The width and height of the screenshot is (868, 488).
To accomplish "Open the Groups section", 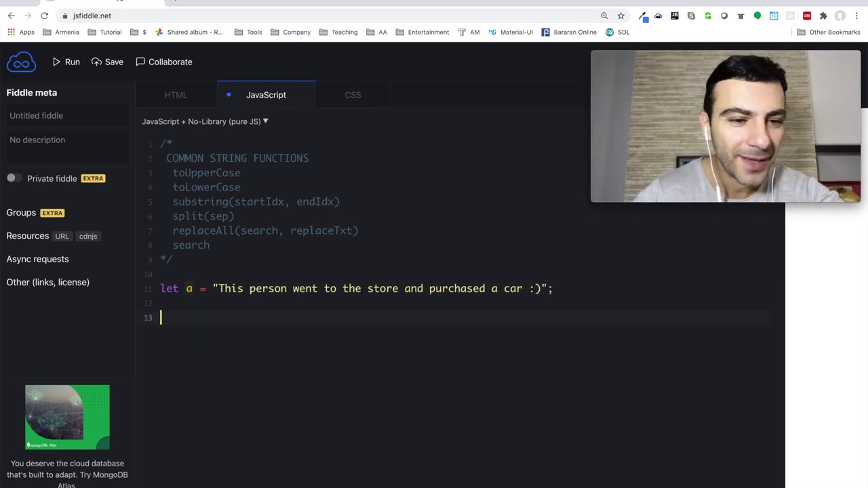I will pyautogui.click(x=21, y=213).
